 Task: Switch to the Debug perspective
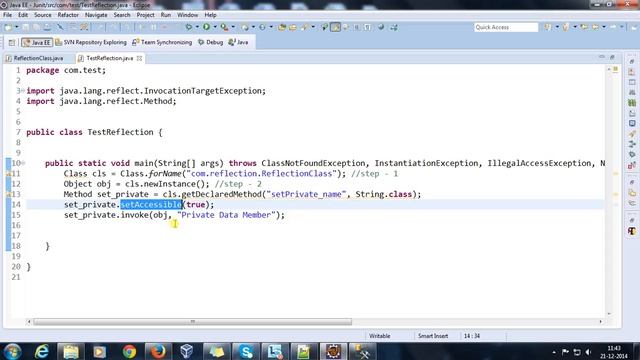[x=210, y=42]
